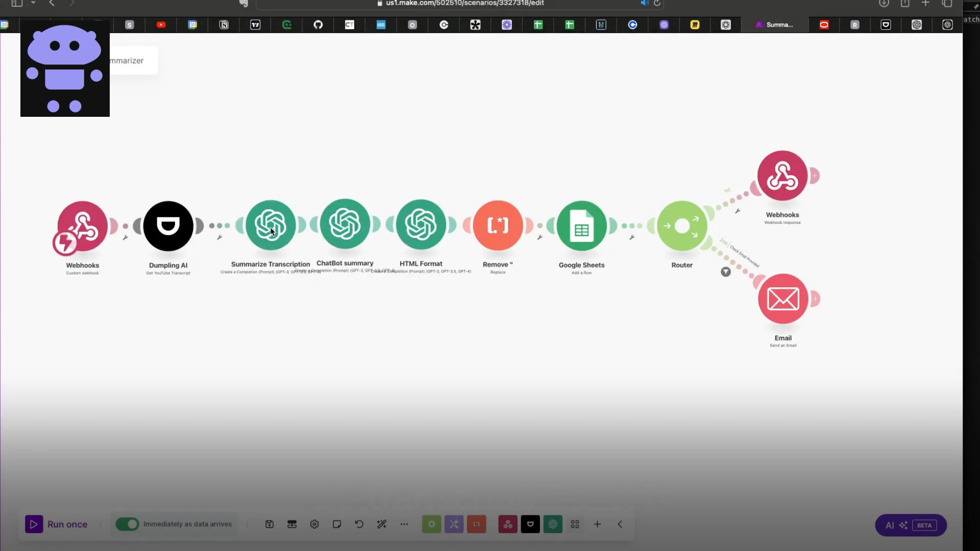Open the Webhook response module

pos(782,176)
